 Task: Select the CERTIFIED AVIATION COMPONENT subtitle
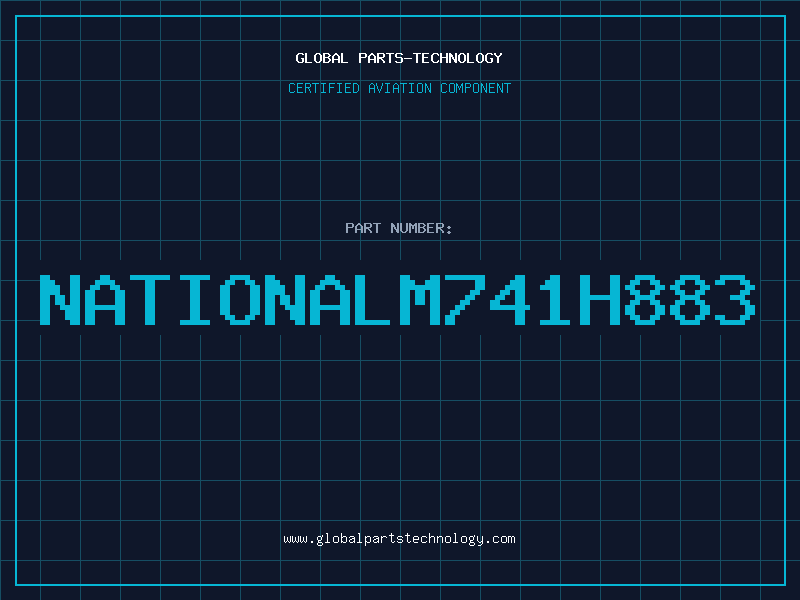(x=399, y=88)
